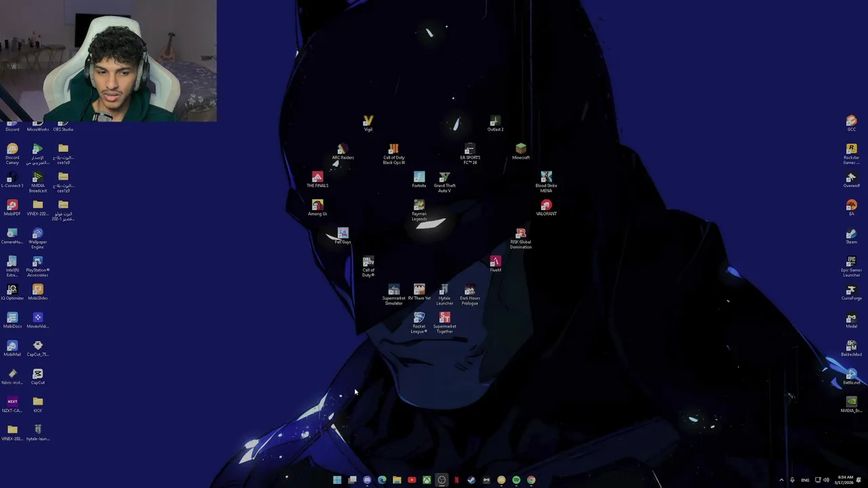868x488 pixels.
Task: Open the Steam desktop shortcut
Action: [851, 236]
